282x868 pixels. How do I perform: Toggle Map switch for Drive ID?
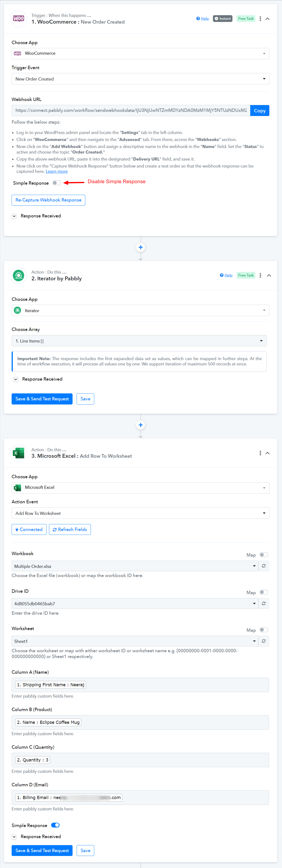click(264, 592)
